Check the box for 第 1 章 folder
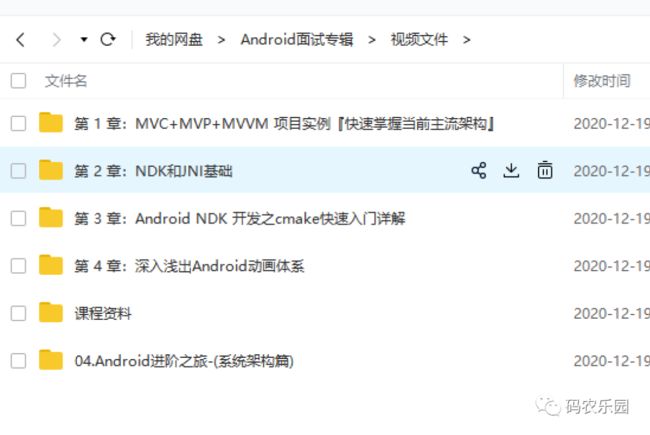The width and height of the screenshot is (650, 435). (x=18, y=124)
